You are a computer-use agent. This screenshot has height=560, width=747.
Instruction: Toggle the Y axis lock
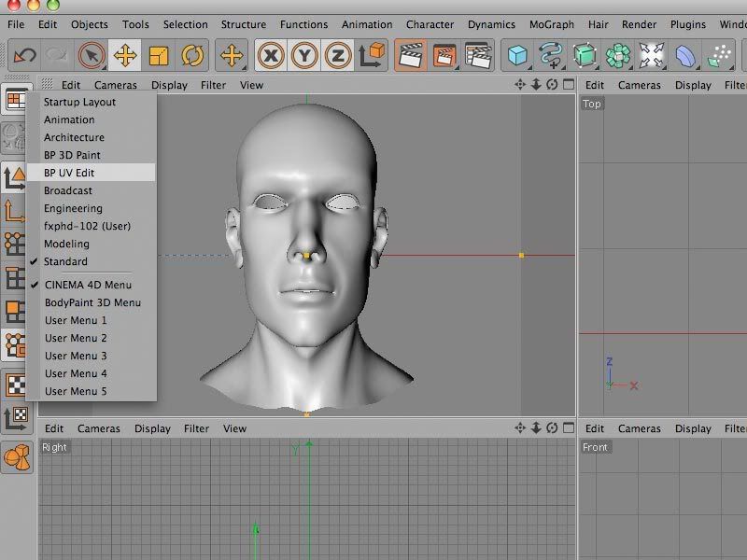coord(304,56)
